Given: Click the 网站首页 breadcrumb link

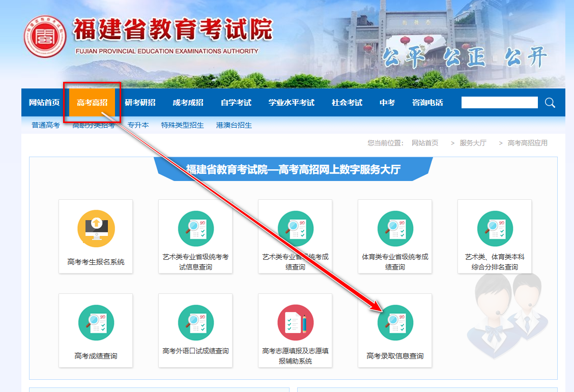Looking at the screenshot, I should [425, 143].
